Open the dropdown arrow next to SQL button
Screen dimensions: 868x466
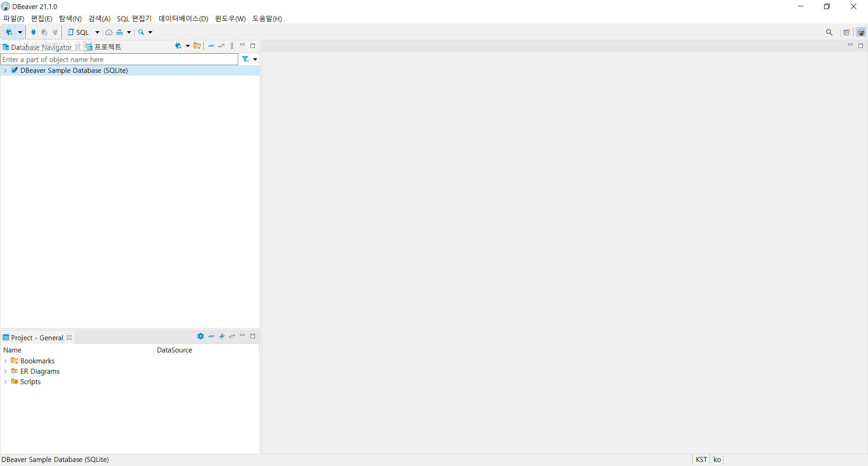click(x=97, y=32)
